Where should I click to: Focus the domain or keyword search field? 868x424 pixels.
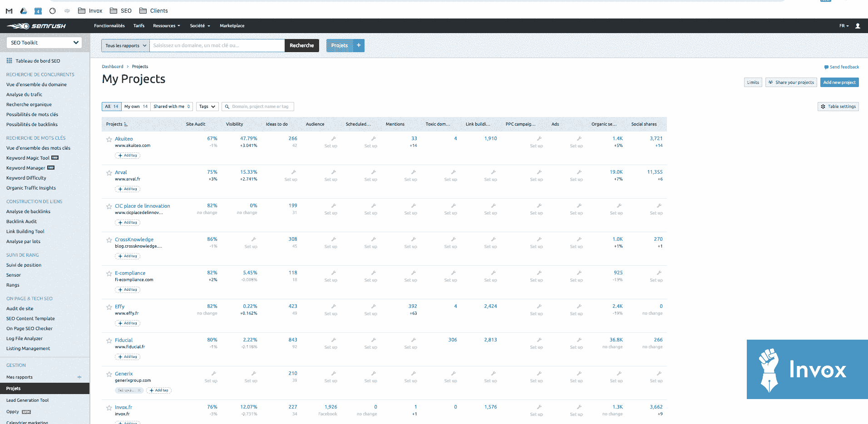pos(217,45)
